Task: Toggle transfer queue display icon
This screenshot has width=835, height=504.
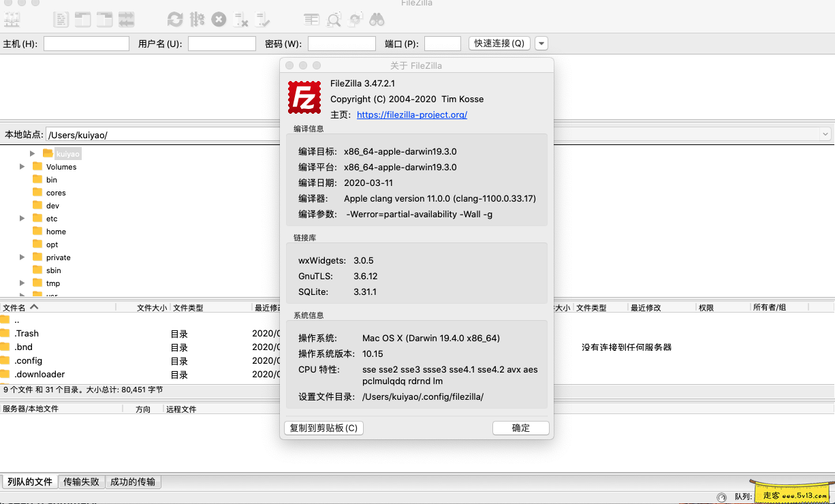Action: coord(126,20)
